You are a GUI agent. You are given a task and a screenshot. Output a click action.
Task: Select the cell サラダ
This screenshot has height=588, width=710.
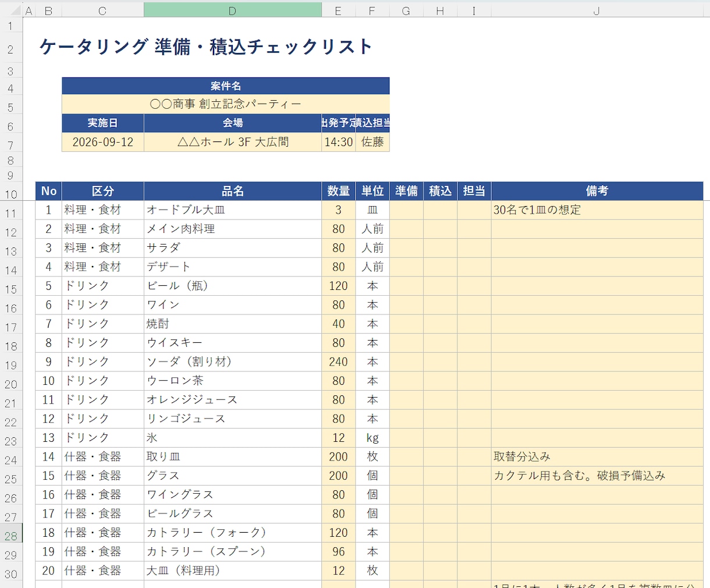pos(233,248)
